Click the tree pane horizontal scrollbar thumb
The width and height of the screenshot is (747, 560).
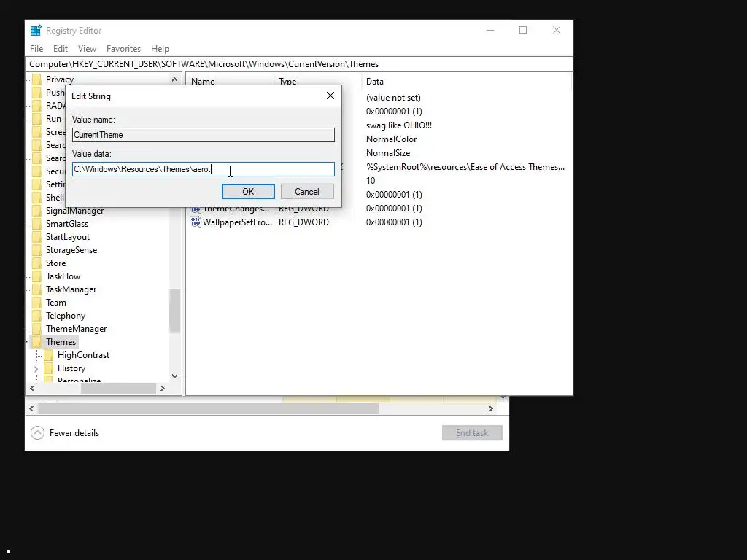point(118,388)
